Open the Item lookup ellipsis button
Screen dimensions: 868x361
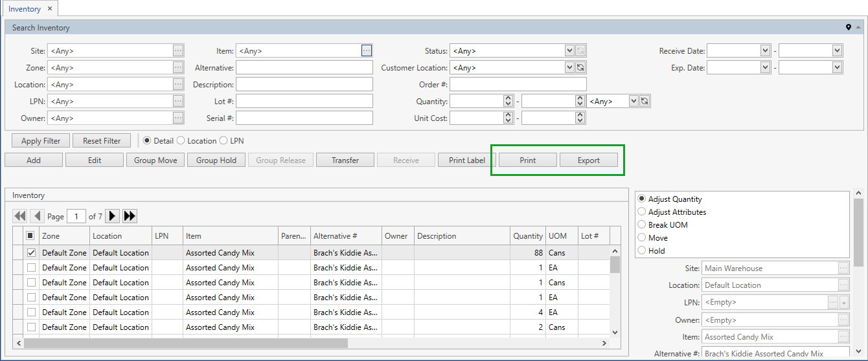[367, 50]
